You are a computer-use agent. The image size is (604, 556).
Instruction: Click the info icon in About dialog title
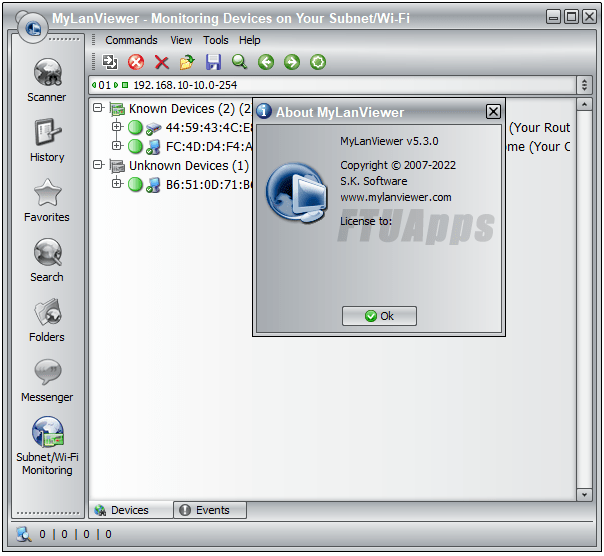264,111
